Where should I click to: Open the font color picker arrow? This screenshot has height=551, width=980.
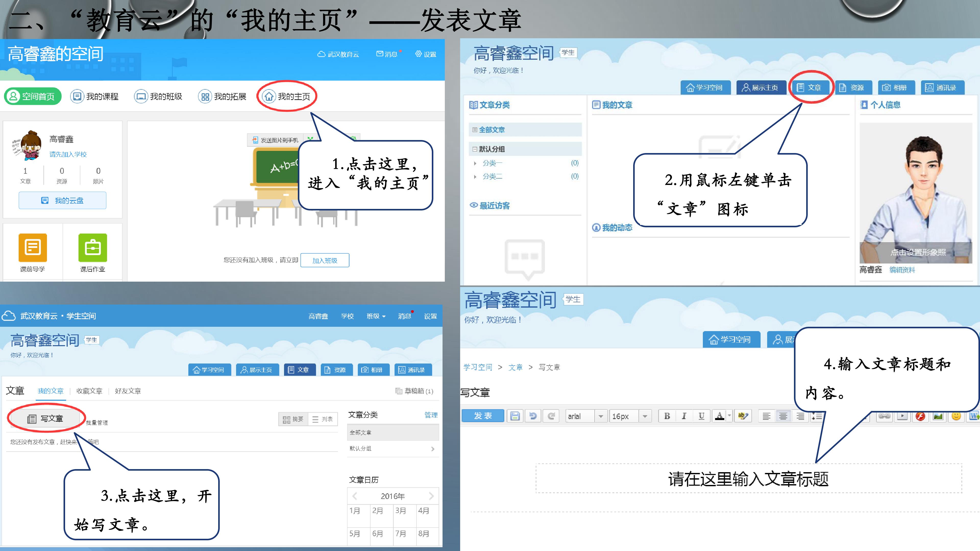tap(729, 416)
